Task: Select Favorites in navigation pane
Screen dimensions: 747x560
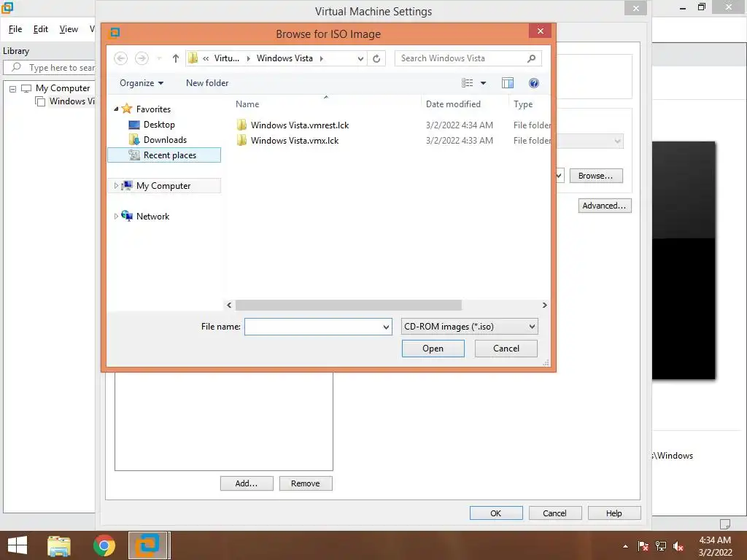Action: tap(153, 109)
